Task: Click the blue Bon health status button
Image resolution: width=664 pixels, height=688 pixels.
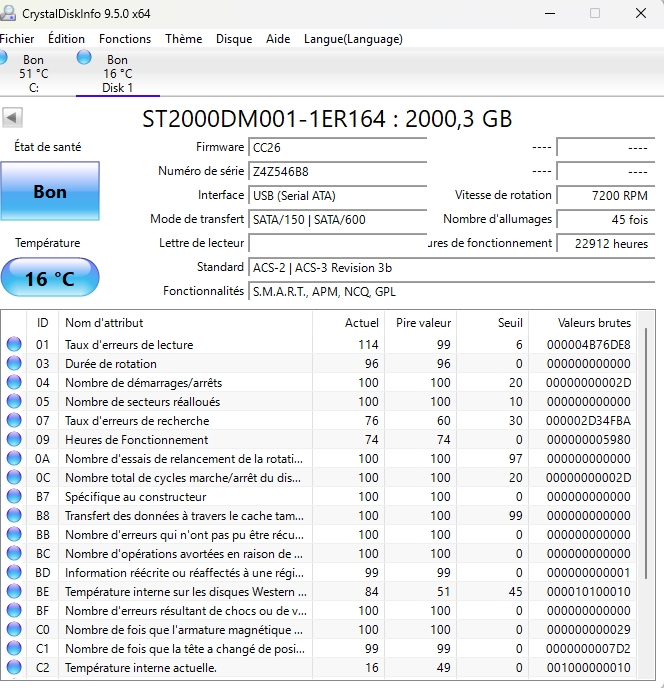Action: pos(50,192)
